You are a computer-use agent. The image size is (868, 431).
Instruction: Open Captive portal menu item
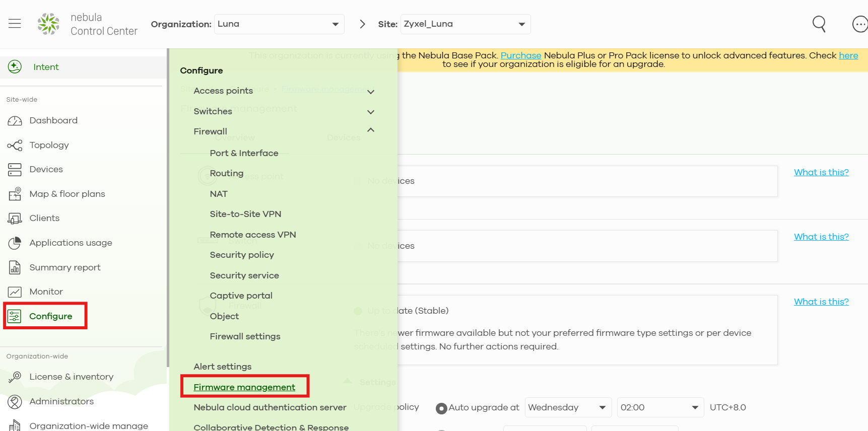[241, 296]
